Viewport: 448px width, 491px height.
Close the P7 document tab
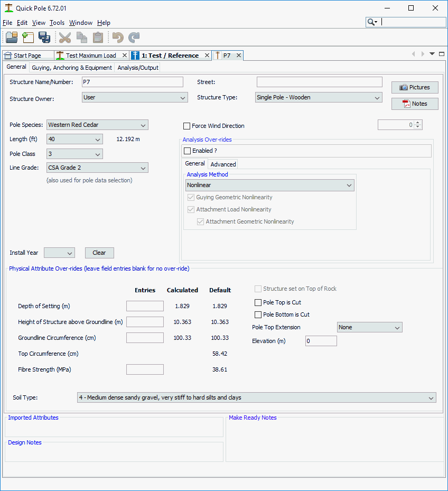point(239,55)
